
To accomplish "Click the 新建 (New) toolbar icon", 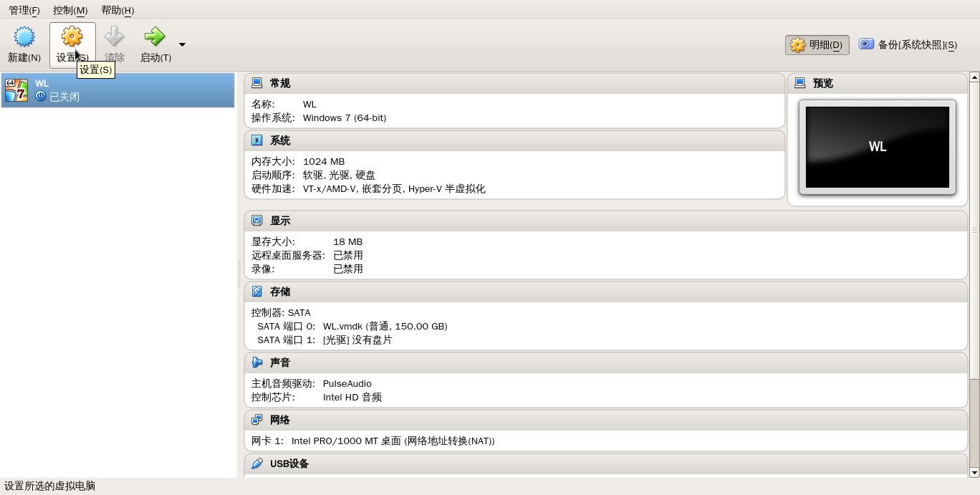I will 24,37.
